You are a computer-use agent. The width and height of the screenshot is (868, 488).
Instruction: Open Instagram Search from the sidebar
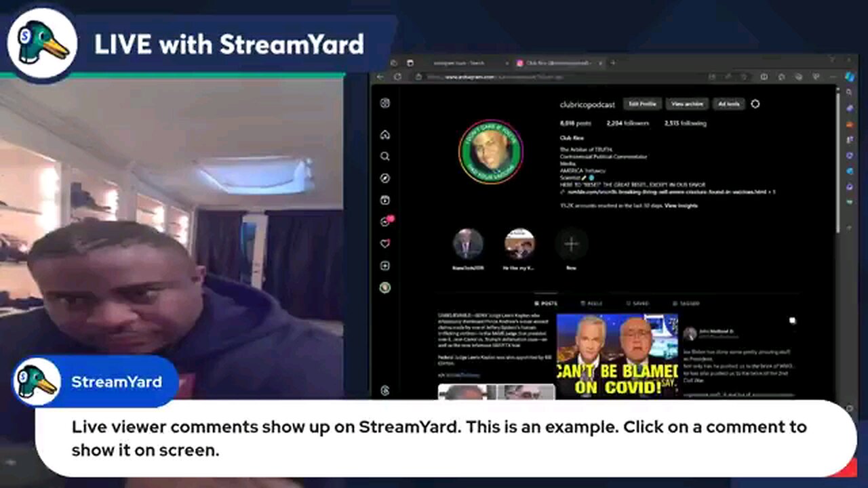(384, 156)
